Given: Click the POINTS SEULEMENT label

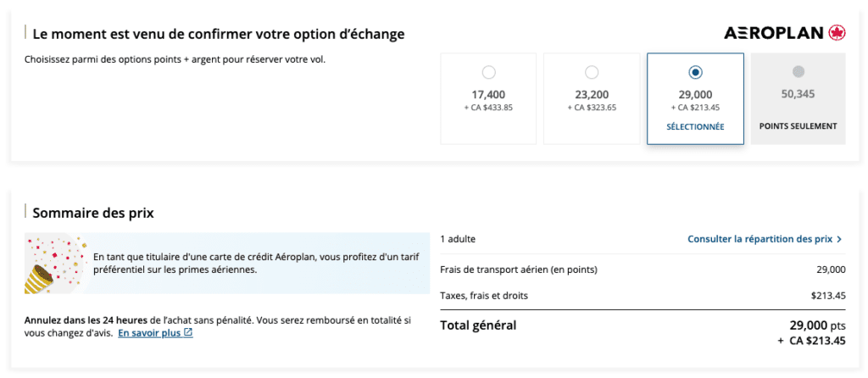Looking at the screenshot, I should coord(798,126).
